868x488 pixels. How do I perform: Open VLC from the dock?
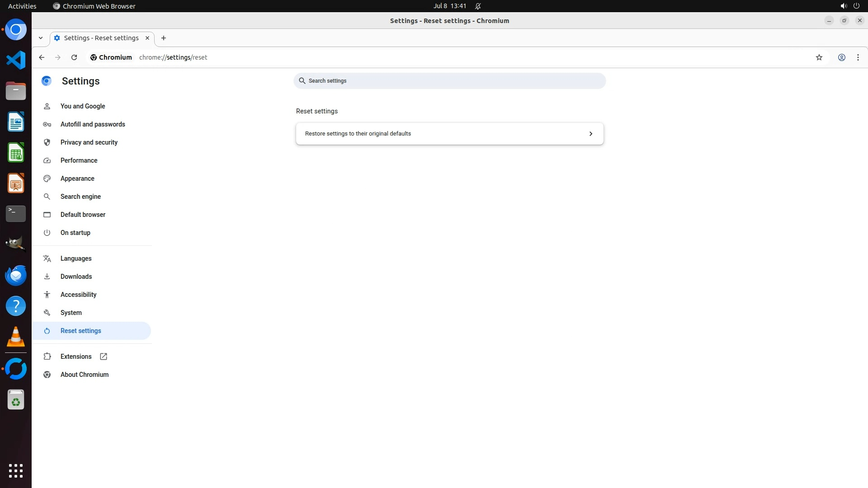pyautogui.click(x=16, y=337)
